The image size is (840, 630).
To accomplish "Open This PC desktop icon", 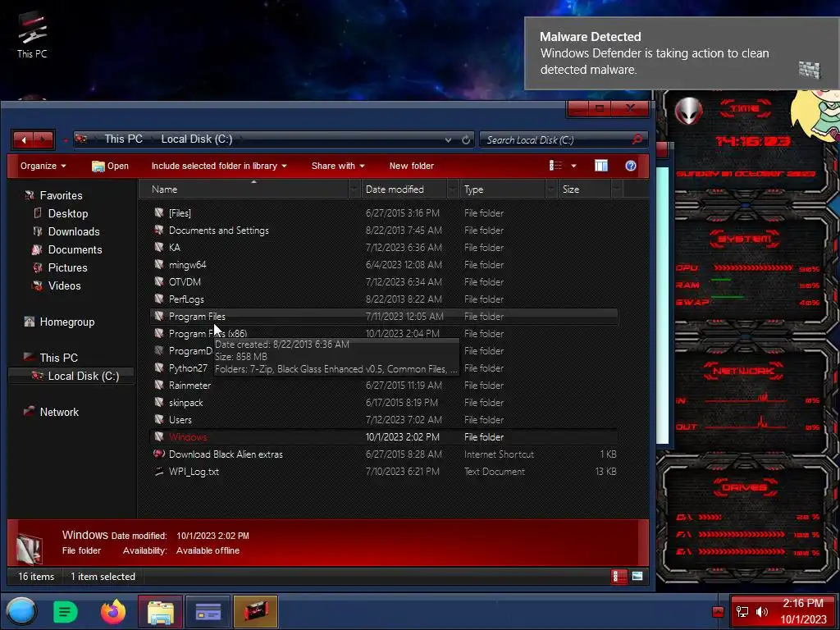I will (x=32, y=34).
